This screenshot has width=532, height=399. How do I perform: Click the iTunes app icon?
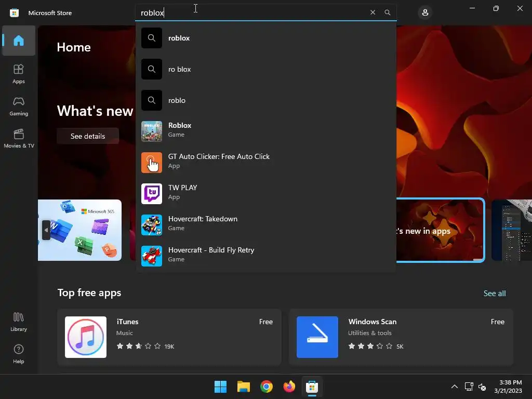86,337
